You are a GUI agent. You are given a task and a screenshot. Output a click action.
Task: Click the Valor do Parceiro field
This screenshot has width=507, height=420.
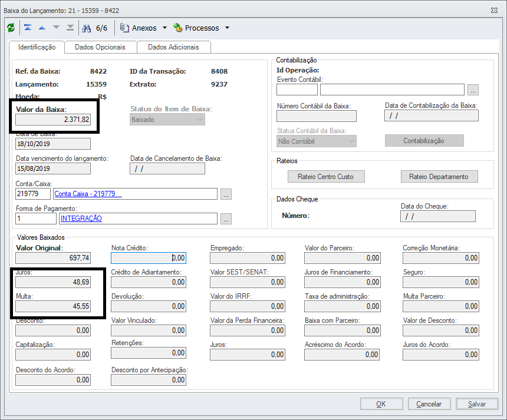click(343, 258)
